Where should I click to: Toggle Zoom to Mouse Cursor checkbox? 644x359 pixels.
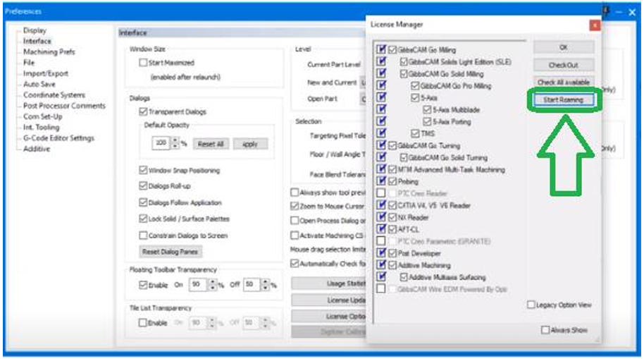pyautogui.click(x=295, y=206)
